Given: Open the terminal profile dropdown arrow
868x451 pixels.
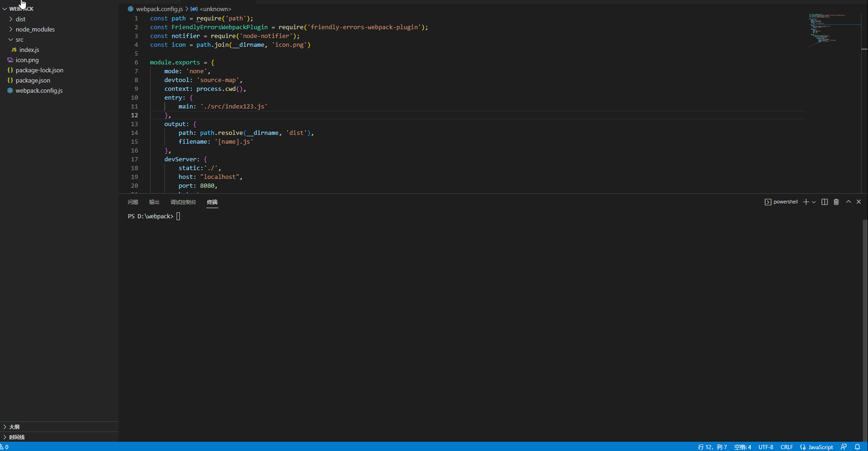Looking at the screenshot, I should click(x=814, y=202).
